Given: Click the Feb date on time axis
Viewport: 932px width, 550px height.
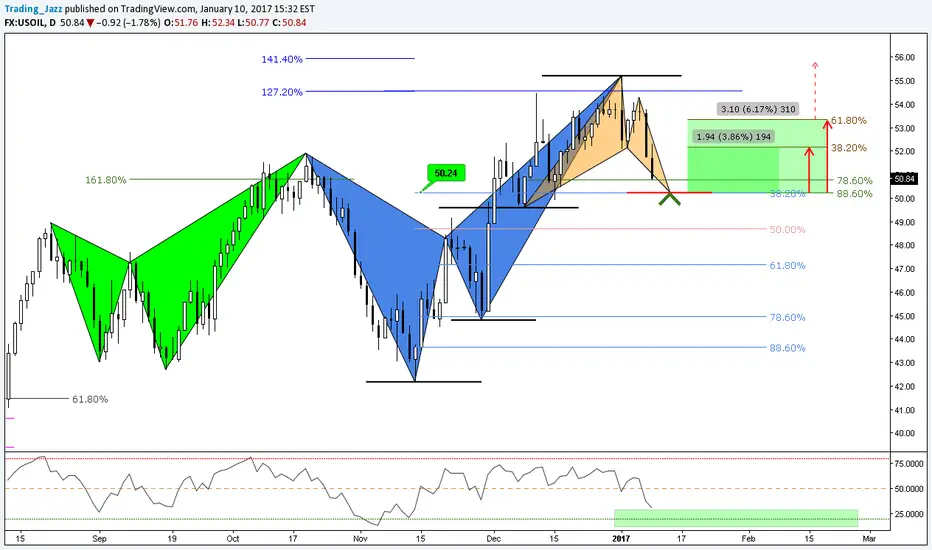Looking at the screenshot, I should pos(748,539).
